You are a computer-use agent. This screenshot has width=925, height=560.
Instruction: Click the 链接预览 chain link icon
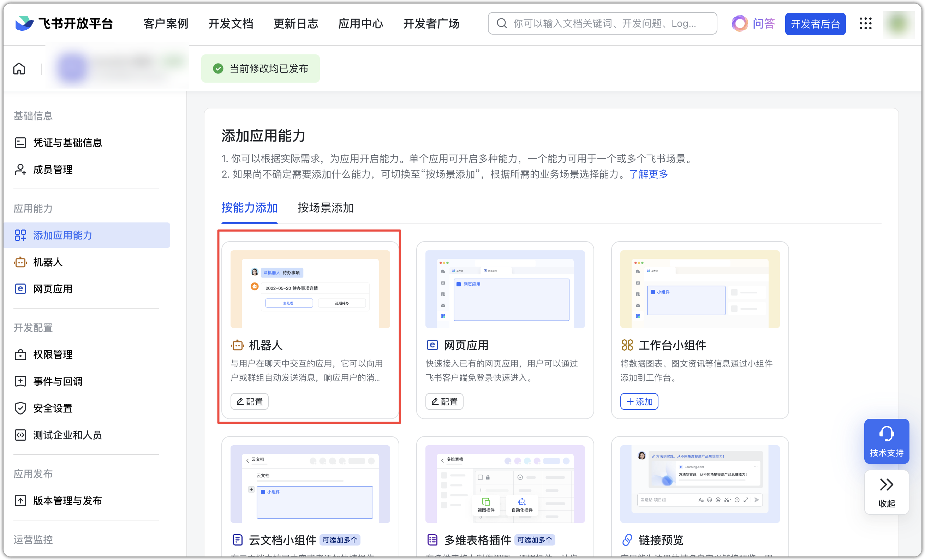click(627, 540)
